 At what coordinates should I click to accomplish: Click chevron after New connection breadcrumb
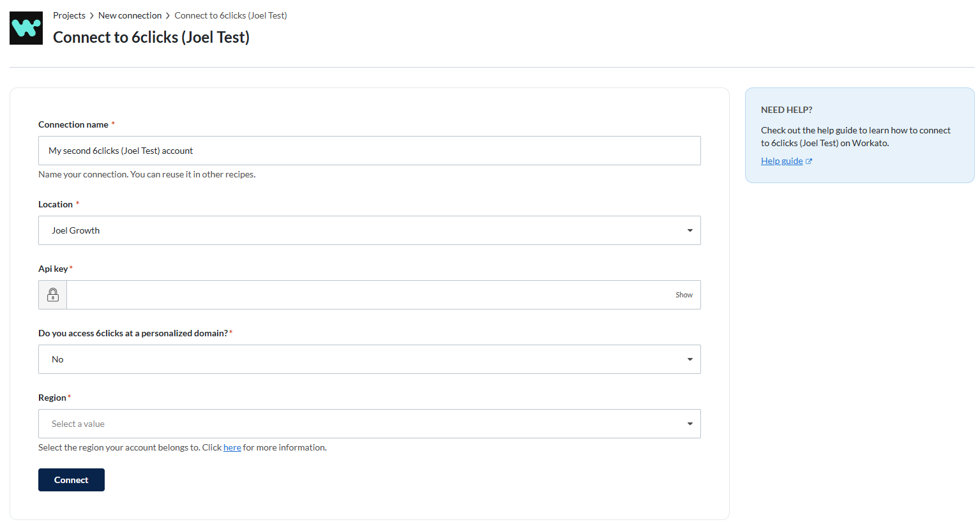pyautogui.click(x=168, y=16)
